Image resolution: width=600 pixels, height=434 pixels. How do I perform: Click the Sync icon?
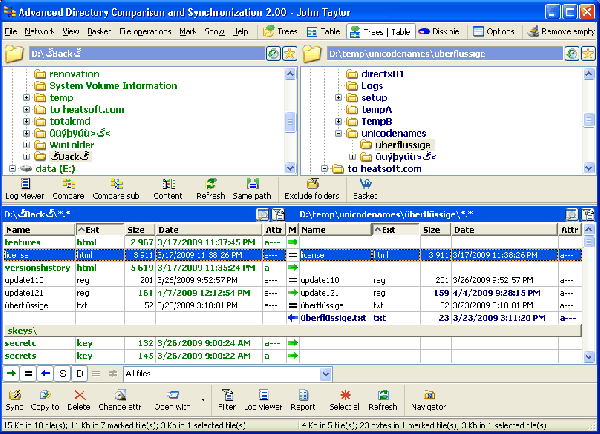pos(14,396)
